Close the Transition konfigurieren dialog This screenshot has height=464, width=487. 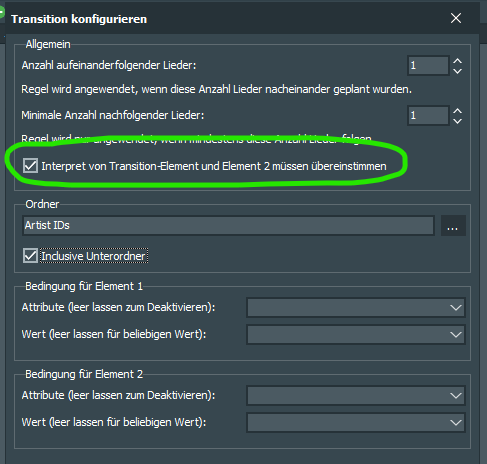click(456, 18)
